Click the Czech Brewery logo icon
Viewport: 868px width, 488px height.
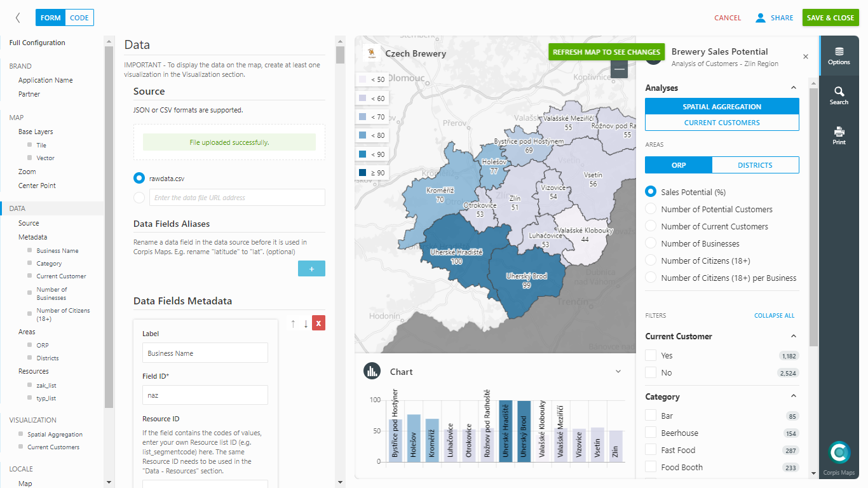click(x=371, y=53)
